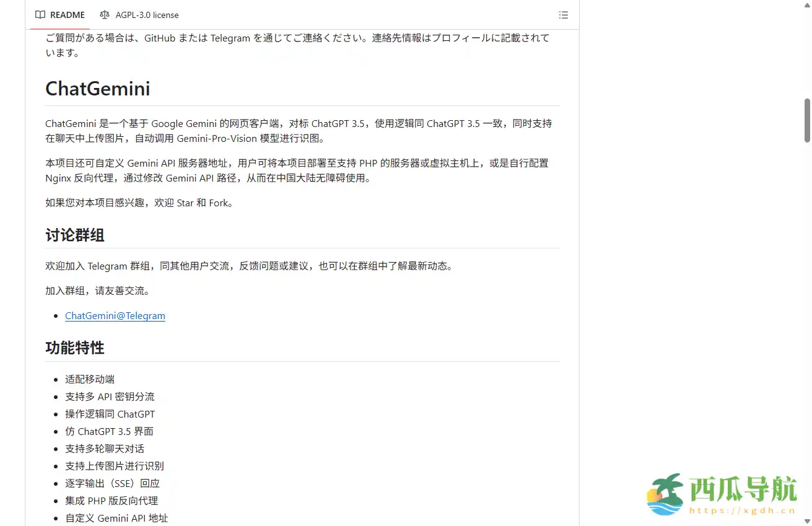
Task: Click the 讨论群组 section heading
Action: click(75, 235)
